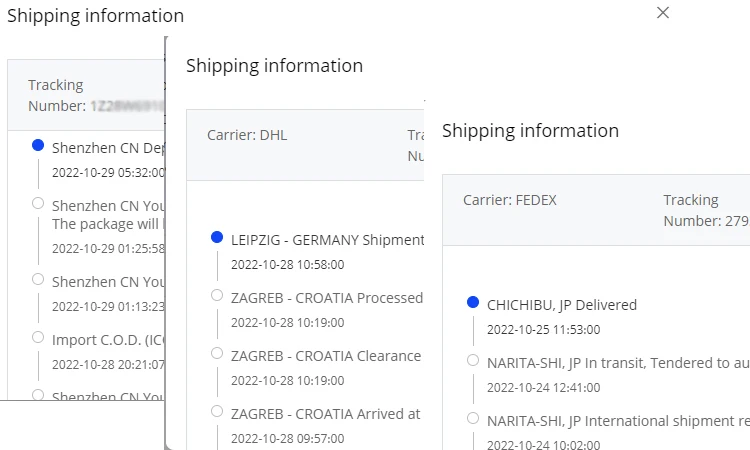Image resolution: width=750 pixels, height=450 pixels.
Task: Click the Shipping information title above FEDEX
Action: [530, 131]
